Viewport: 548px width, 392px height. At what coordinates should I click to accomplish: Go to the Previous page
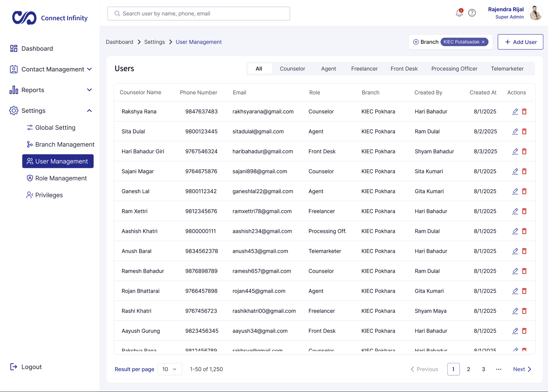(x=424, y=369)
